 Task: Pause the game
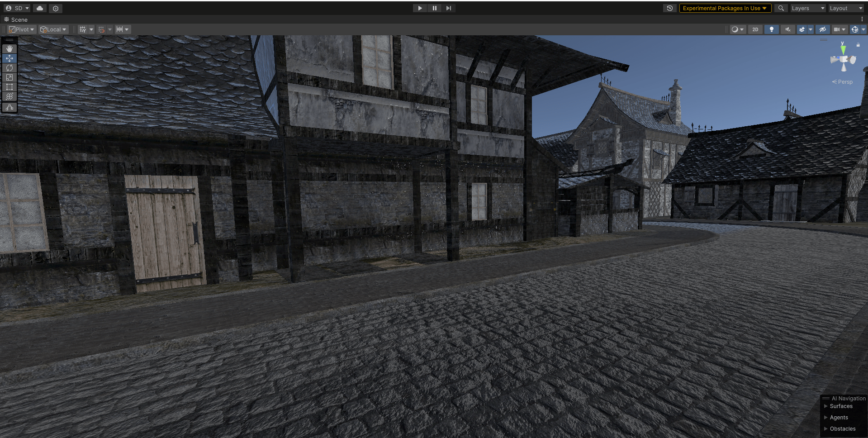(x=434, y=8)
